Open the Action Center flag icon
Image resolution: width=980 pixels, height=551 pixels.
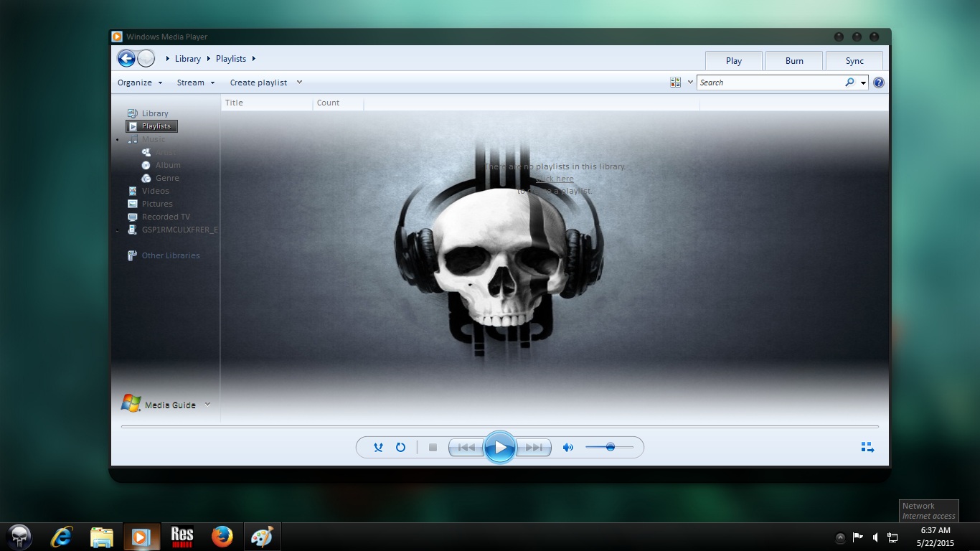(857, 537)
